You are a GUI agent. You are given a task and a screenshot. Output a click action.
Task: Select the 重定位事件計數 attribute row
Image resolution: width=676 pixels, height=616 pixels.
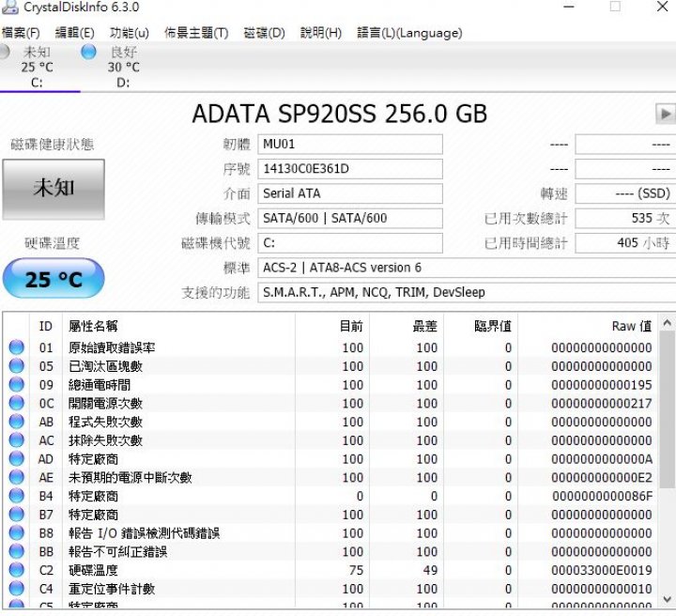[x=330, y=589]
